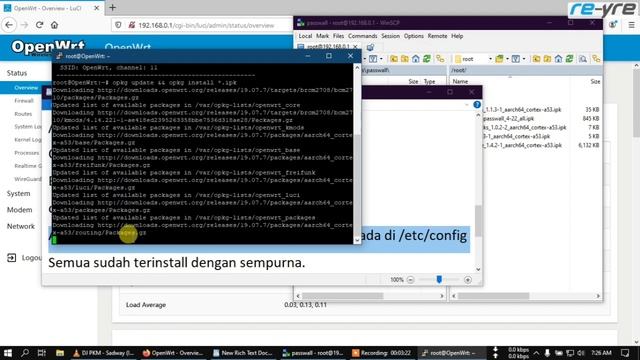This screenshot has width=640, height=360.
Task: Go to remote home directory in WinSCP
Action: tap(558, 59)
